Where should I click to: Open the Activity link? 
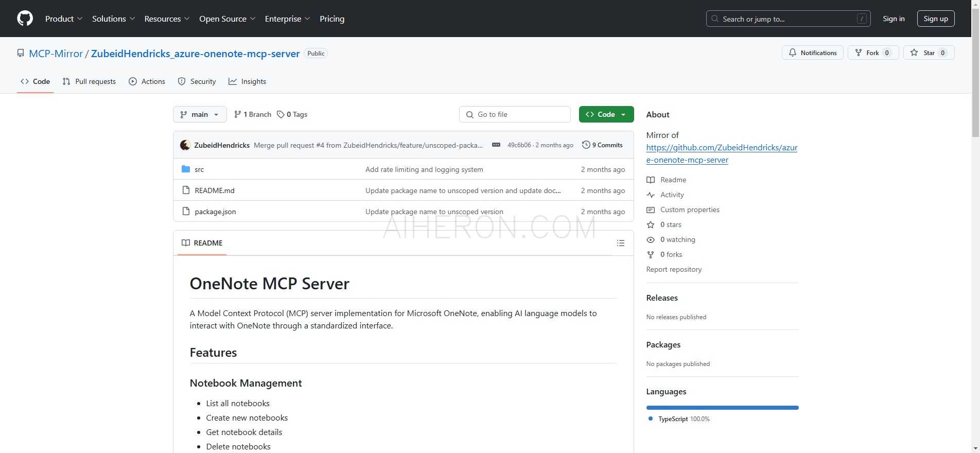(x=672, y=195)
